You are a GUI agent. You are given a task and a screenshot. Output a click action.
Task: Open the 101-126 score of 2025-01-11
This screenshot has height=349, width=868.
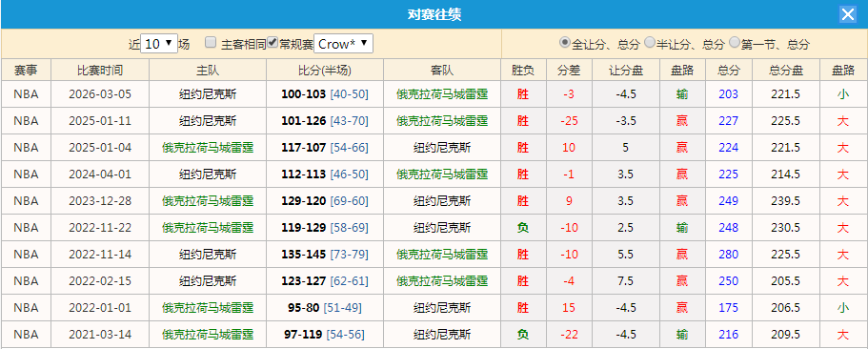coord(303,121)
